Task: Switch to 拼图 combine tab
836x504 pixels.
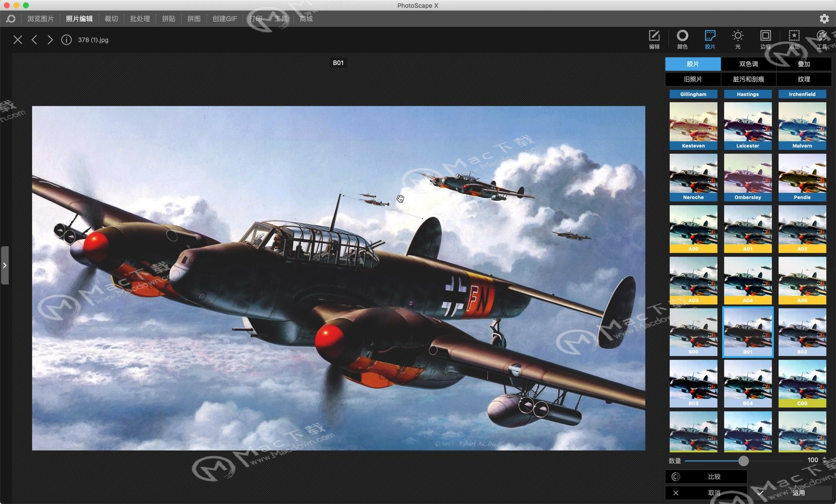Action: coord(194,19)
